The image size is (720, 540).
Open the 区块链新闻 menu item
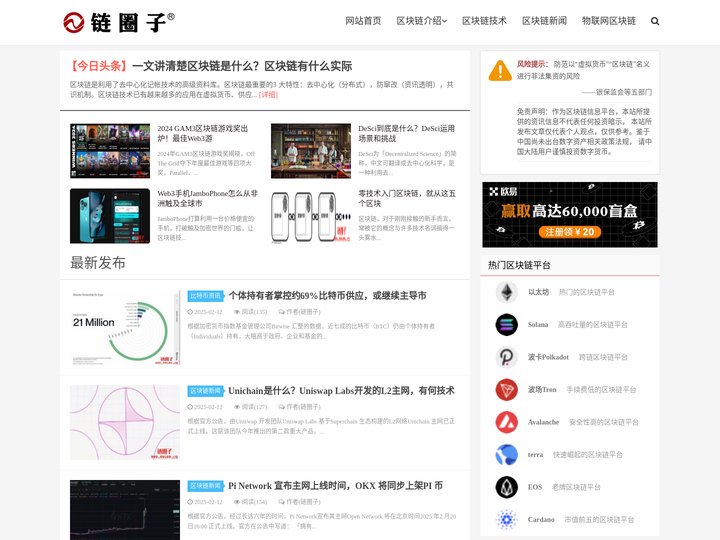pos(545,21)
